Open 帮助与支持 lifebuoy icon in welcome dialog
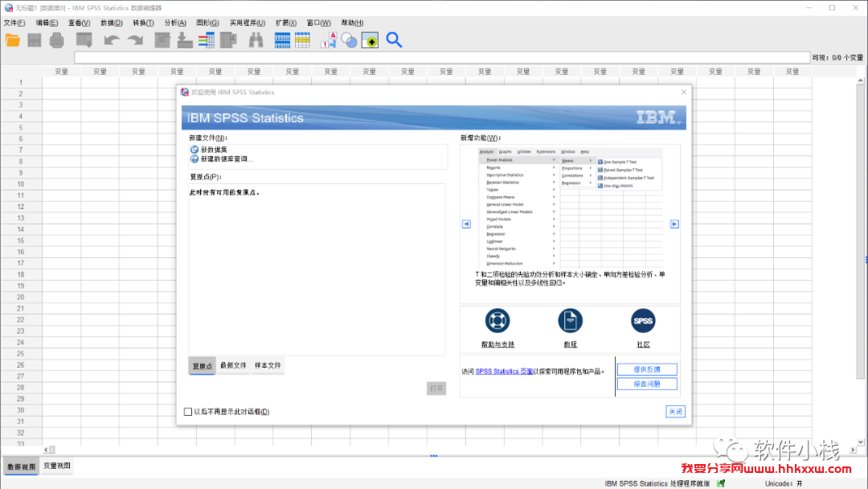 pyautogui.click(x=497, y=321)
